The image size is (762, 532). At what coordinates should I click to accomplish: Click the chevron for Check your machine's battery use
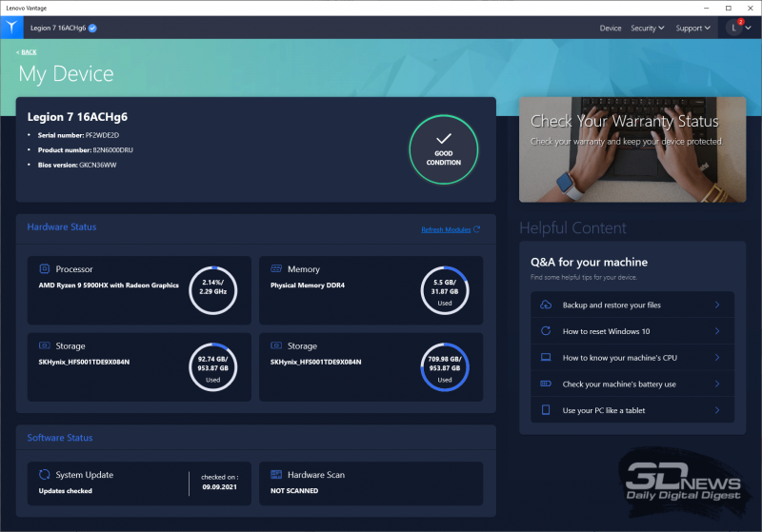[717, 384]
